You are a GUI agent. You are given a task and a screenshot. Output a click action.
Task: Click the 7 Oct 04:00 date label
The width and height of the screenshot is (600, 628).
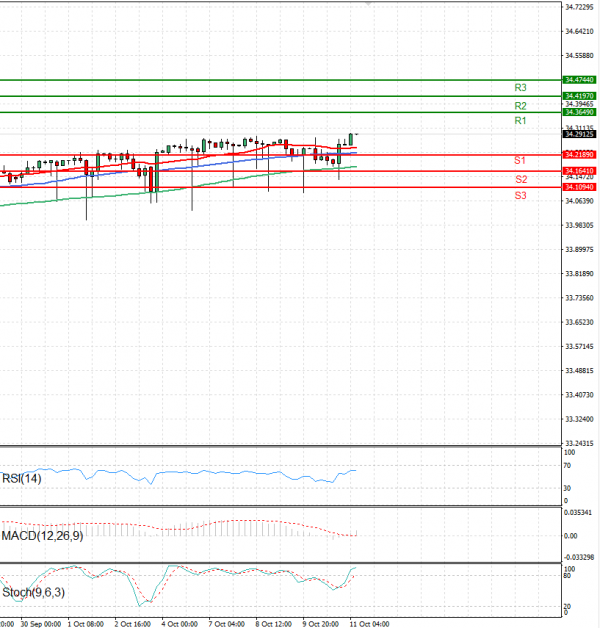226,624
